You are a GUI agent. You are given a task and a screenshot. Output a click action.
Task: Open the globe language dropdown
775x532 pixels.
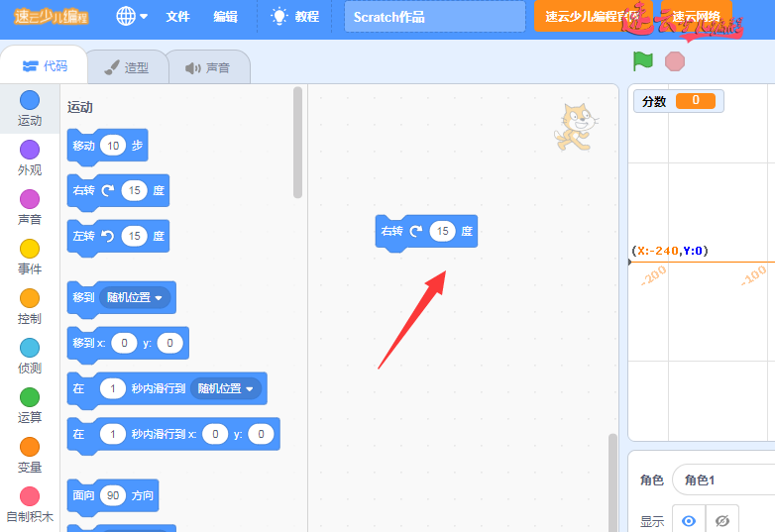coord(132,16)
